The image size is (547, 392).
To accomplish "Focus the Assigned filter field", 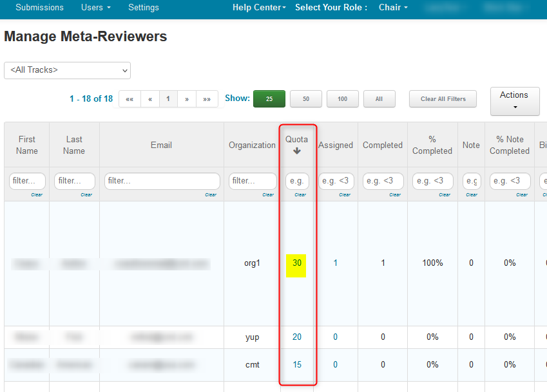I will [336, 181].
